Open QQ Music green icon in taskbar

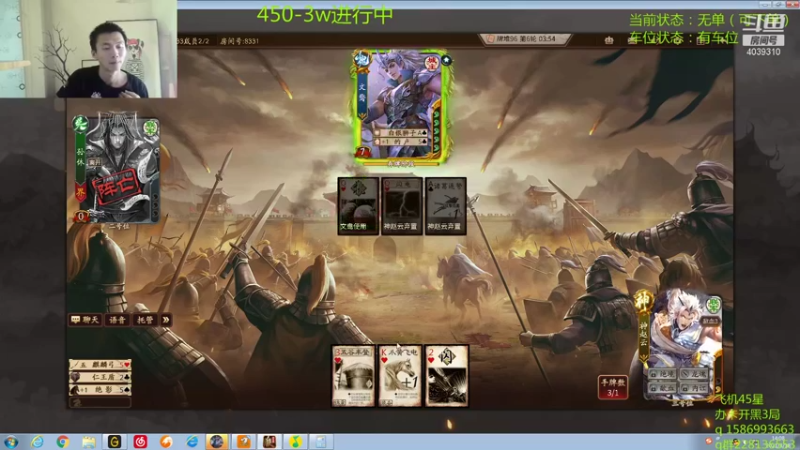tap(295, 442)
